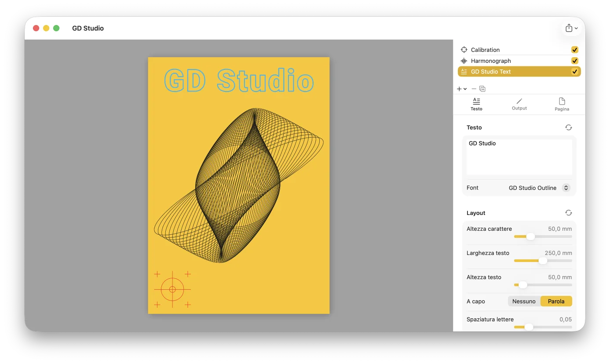
Task: Select the GD Studio Text layer row
Action: (519, 72)
